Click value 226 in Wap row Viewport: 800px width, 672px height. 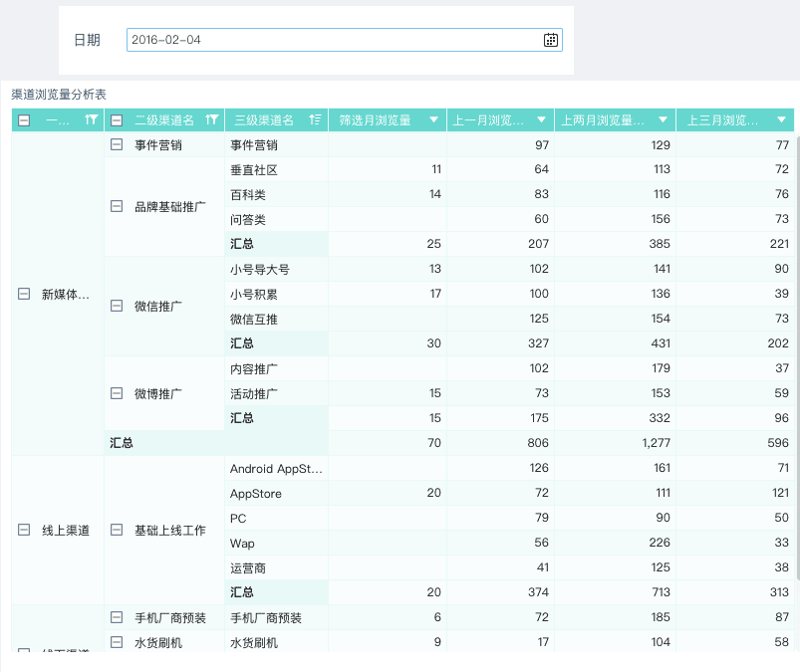[x=660, y=543]
